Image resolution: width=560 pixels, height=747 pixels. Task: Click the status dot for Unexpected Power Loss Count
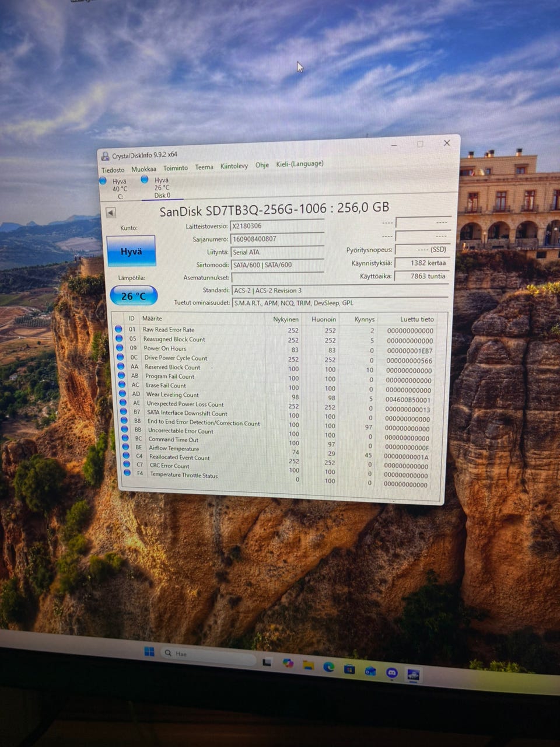[x=123, y=403]
